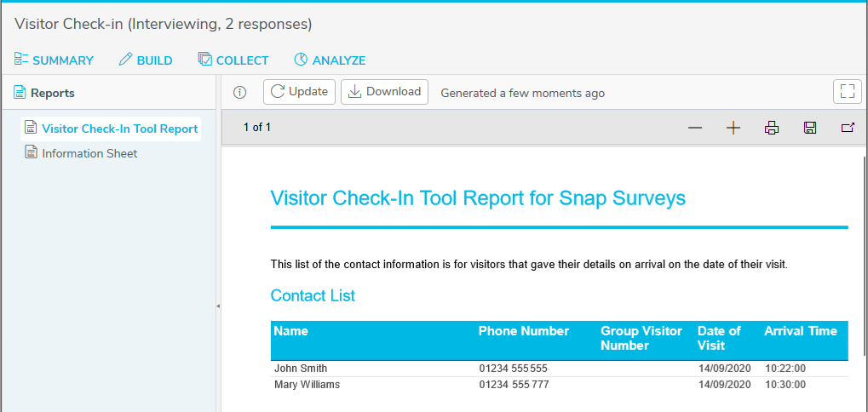Zoom in with the plus icon
This screenshot has height=412, width=868.
733,129
